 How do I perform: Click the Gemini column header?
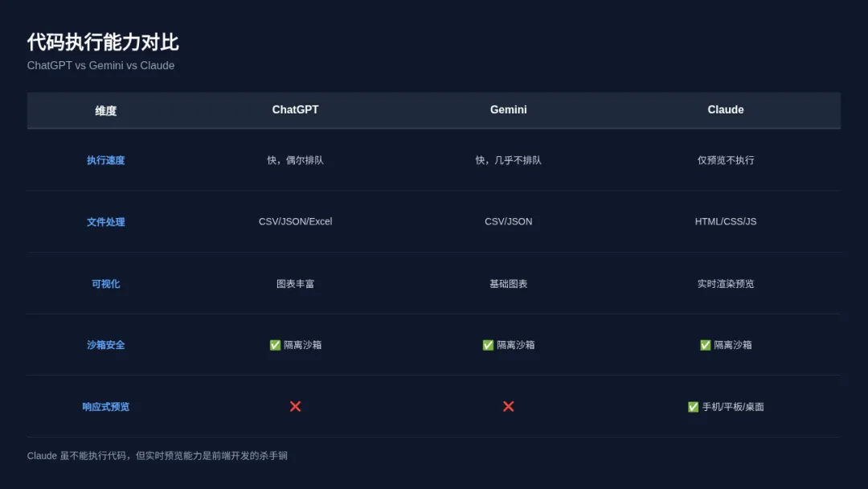(508, 109)
